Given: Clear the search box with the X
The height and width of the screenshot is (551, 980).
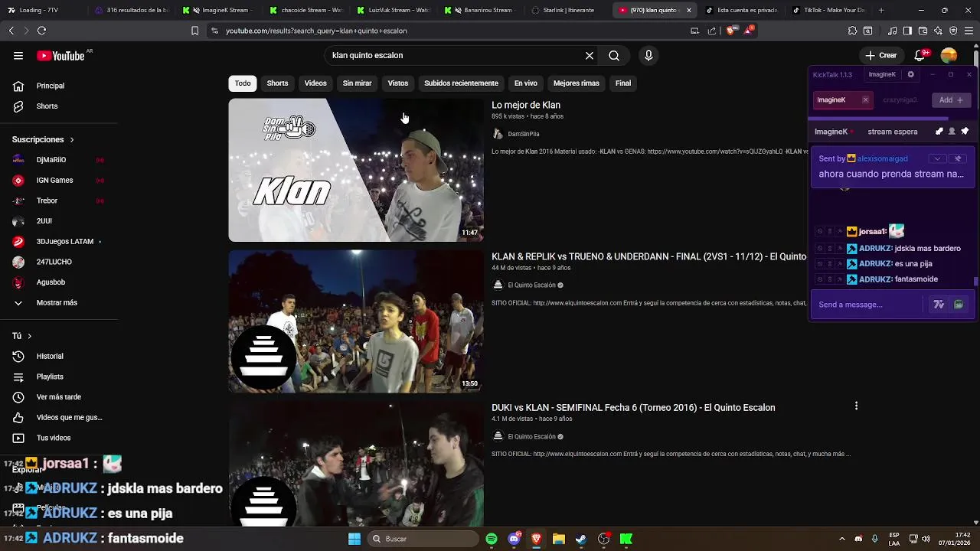Looking at the screenshot, I should pyautogui.click(x=590, y=55).
